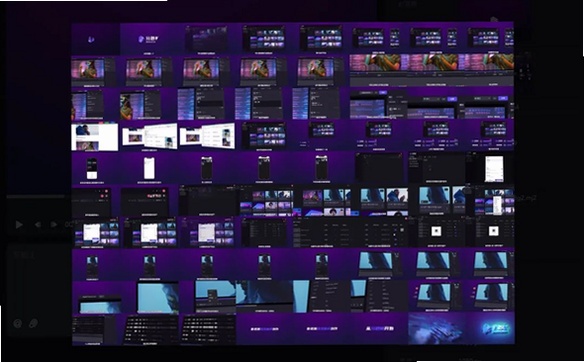Select the wide three-portrait timeline thumbnail
The image size is (584, 362).
(432, 70)
